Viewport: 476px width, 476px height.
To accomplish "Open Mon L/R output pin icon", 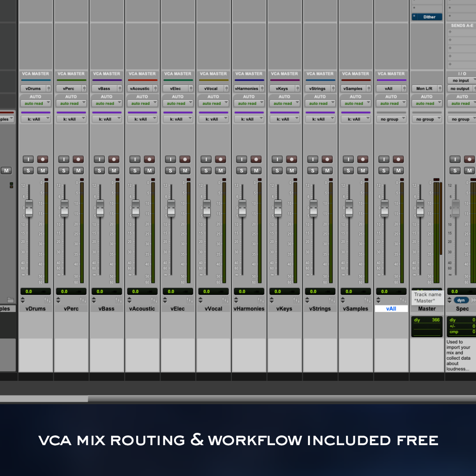I will [x=440, y=88].
